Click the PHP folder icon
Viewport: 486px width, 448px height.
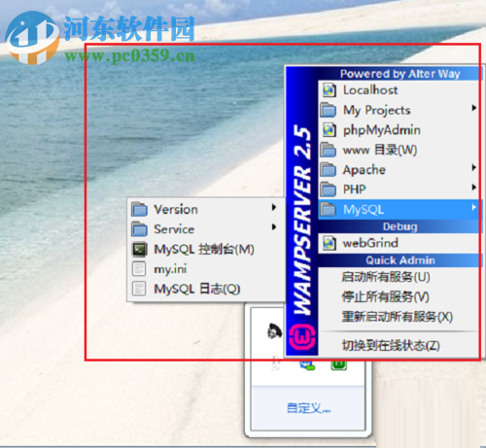click(x=329, y=190)
